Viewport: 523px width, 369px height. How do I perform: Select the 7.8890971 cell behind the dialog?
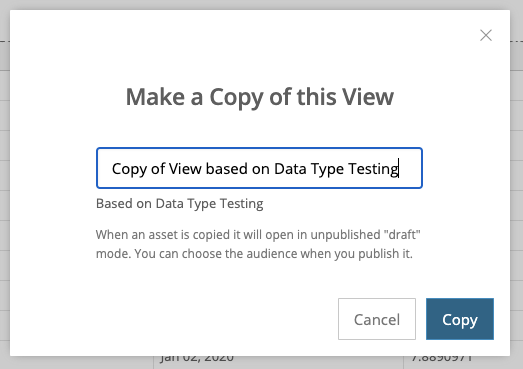coord(441,360)
